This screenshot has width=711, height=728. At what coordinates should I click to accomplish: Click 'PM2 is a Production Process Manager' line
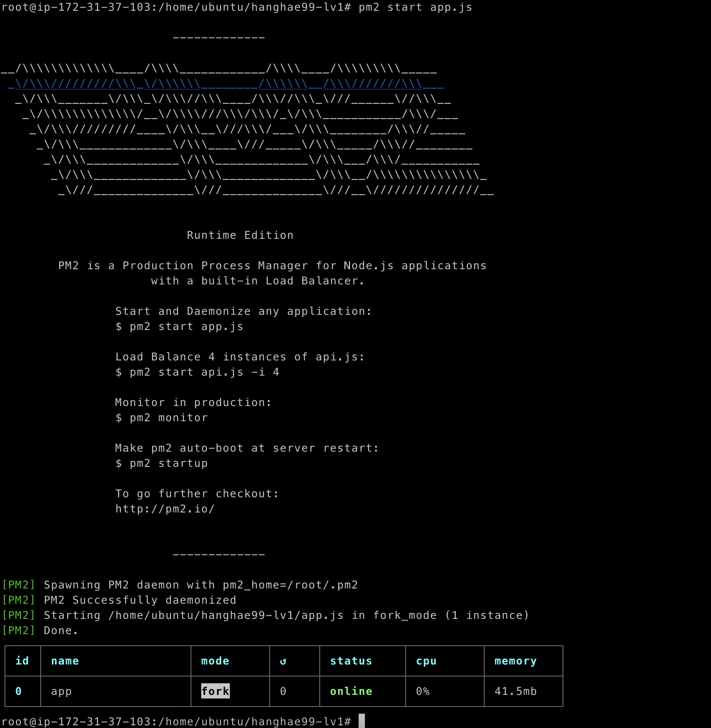pyautogui.click(x=272, y=266)
